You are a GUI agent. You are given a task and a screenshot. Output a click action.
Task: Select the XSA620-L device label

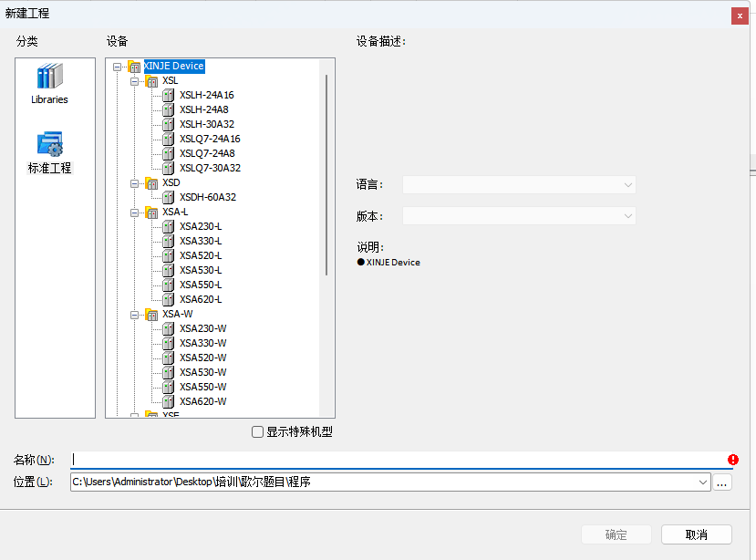click(x=201, y=299)
